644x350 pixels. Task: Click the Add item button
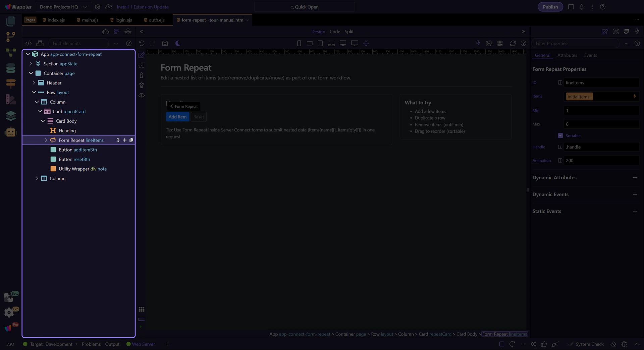click(177, 117)
